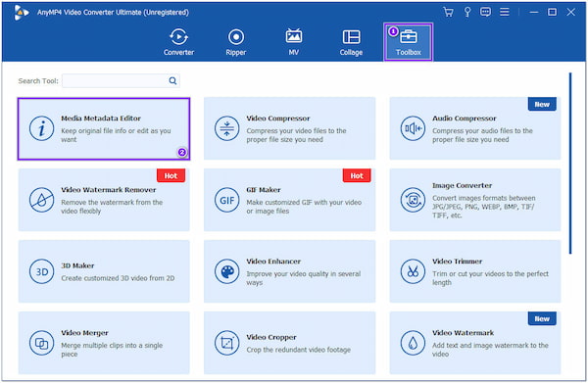Click the shopping cart purchase icon

[448, 12]
